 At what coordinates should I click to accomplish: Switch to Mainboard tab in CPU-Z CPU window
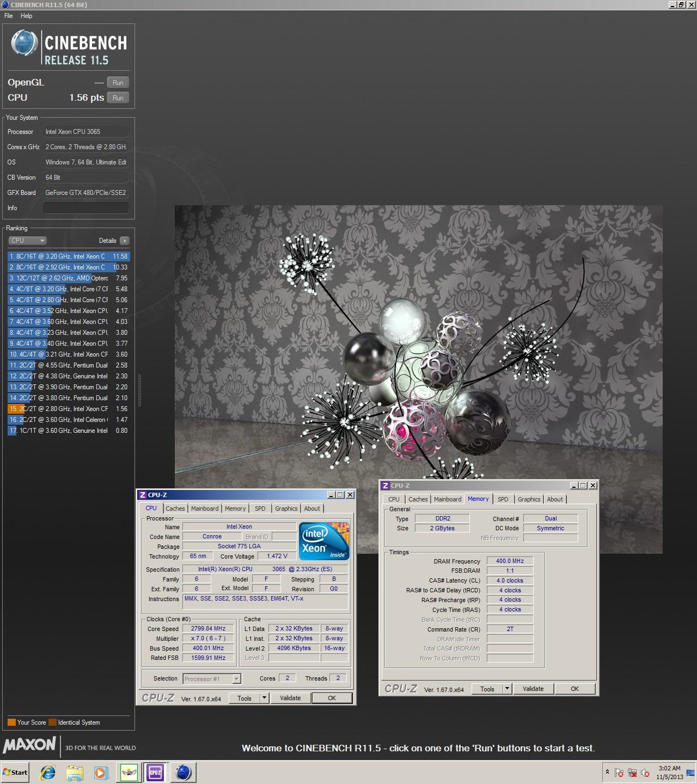[205, 509]
